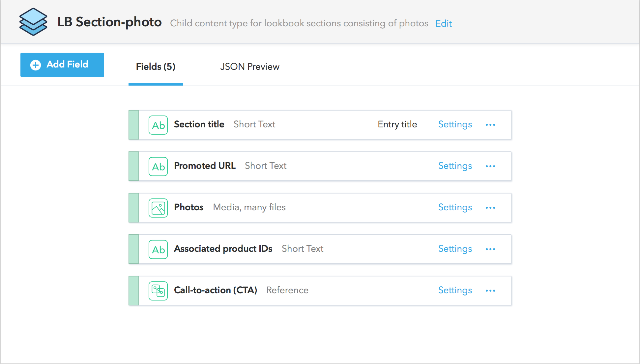Click the Ab icon for Section title

[158, 125]
